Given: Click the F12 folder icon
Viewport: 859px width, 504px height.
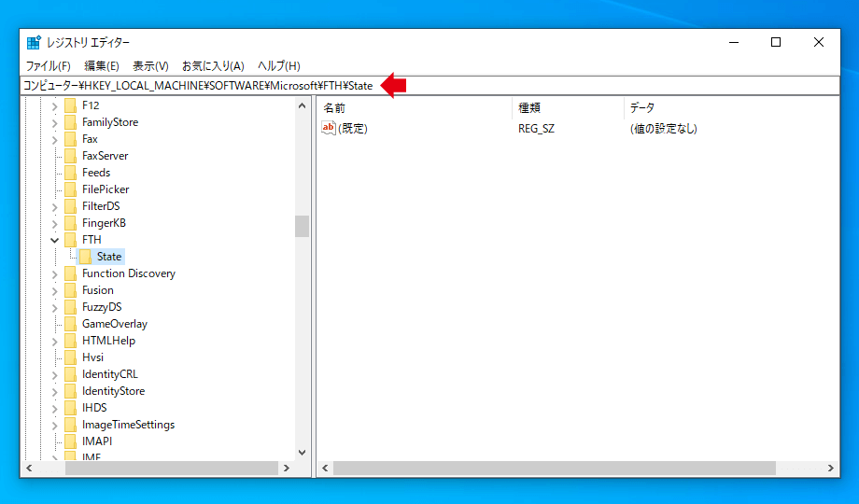Looking at the screenshot, I should point(70,105).
